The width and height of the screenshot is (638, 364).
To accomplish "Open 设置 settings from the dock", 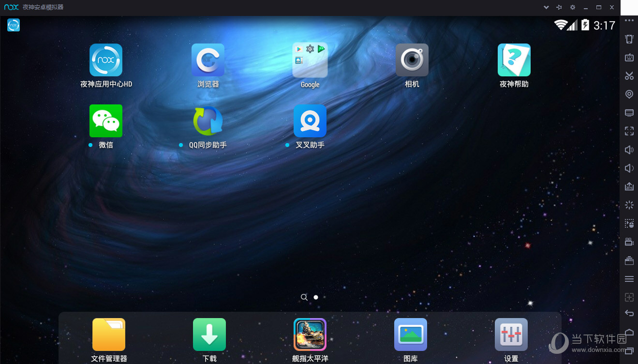I will click(511, 335).
